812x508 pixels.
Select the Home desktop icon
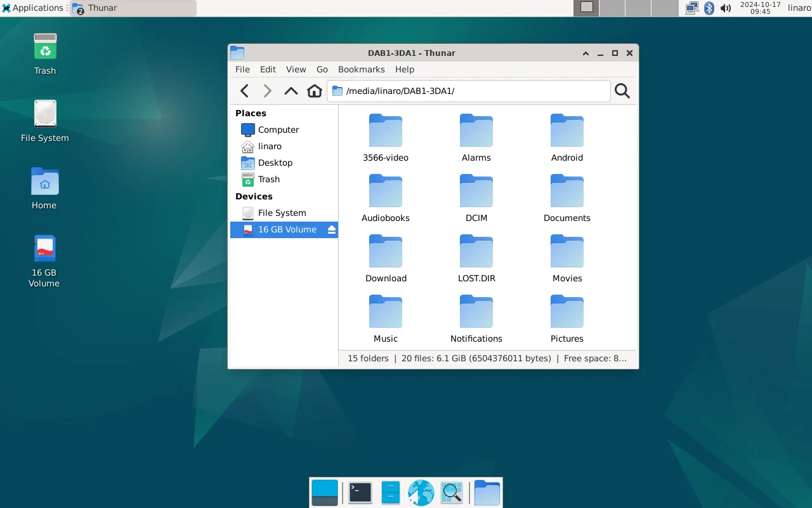pos(44,189)
